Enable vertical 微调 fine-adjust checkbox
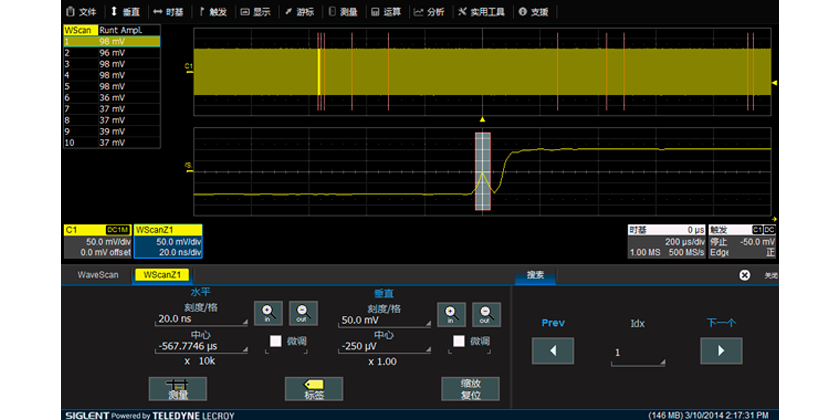 pyautogui.click(x=459, y=341)
